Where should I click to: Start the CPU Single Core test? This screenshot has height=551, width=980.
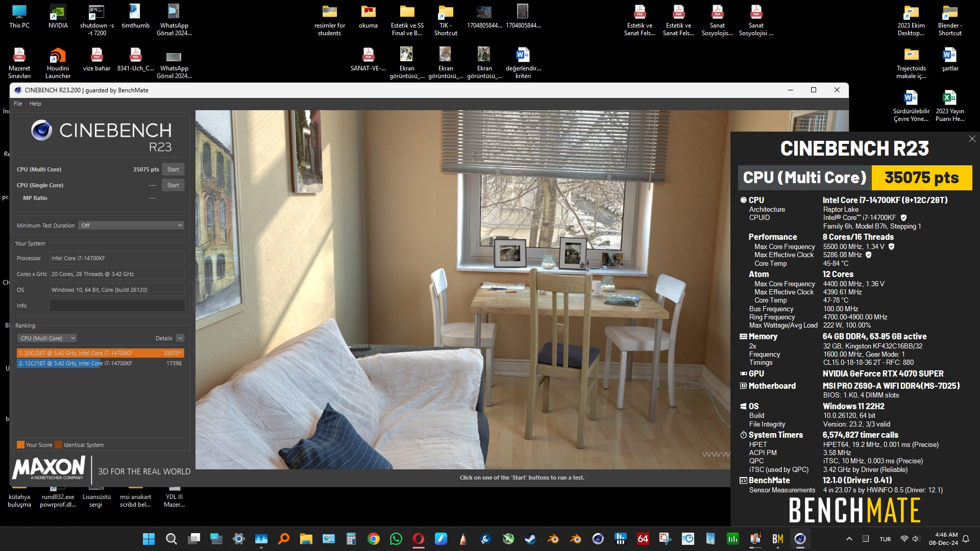click(x=173, y=185)
